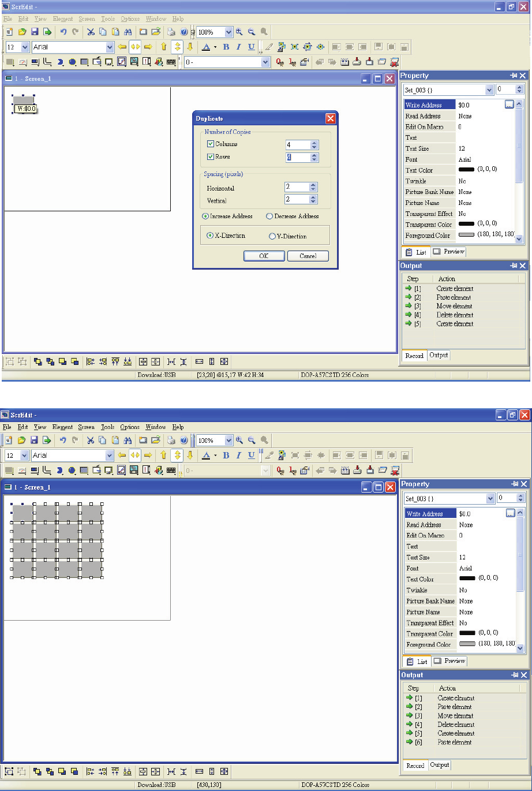Uncheck the Columns checkbox in Duplicate dialog

tap(211, 144)
